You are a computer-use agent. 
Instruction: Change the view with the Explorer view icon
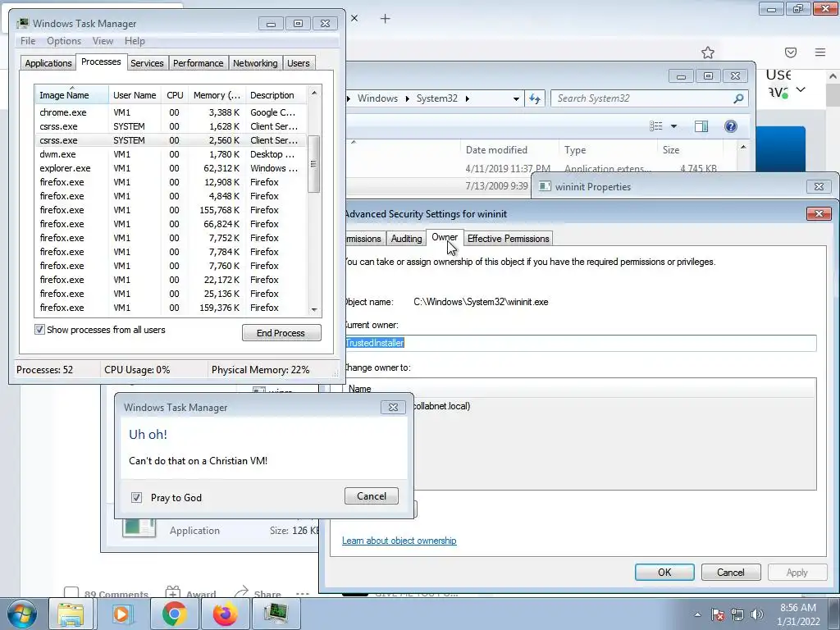[x=655, y=126]
